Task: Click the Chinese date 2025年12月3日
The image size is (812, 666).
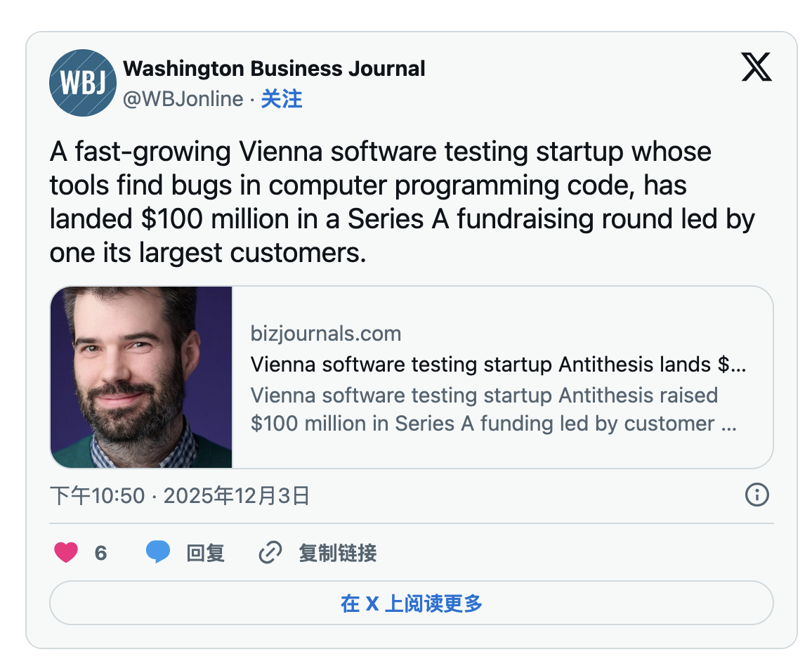Action: point(237,496)
